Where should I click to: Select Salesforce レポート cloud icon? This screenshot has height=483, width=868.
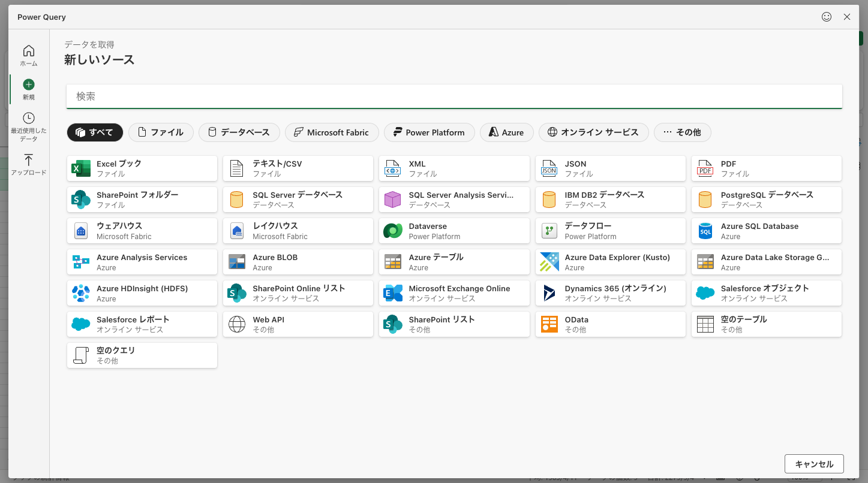click(81, 324)
